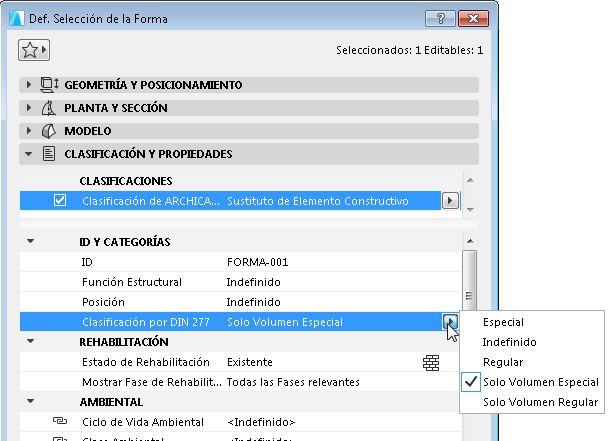Viewport: 609px width, 441px height.
Task: Open the Favorites star button
Action: 34,50
